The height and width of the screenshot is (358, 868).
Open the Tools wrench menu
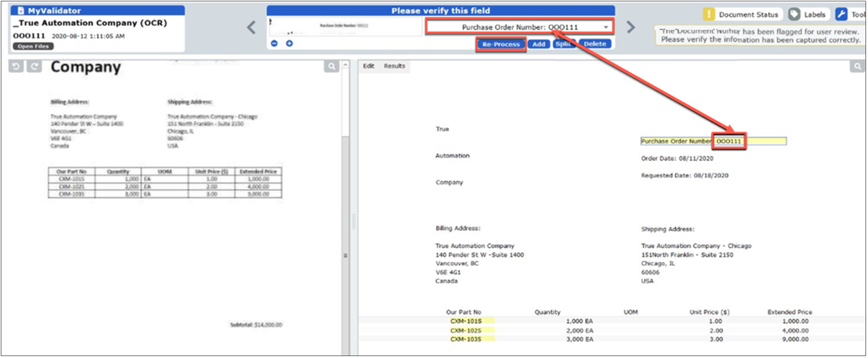click(849, 14)
